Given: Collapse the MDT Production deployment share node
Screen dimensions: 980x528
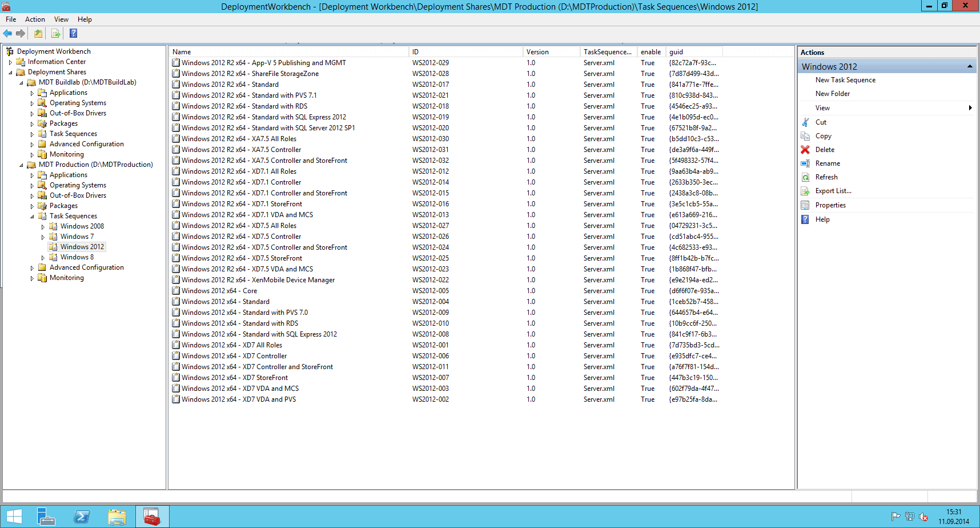Looking at the screenshot, I should click(22, 165).
